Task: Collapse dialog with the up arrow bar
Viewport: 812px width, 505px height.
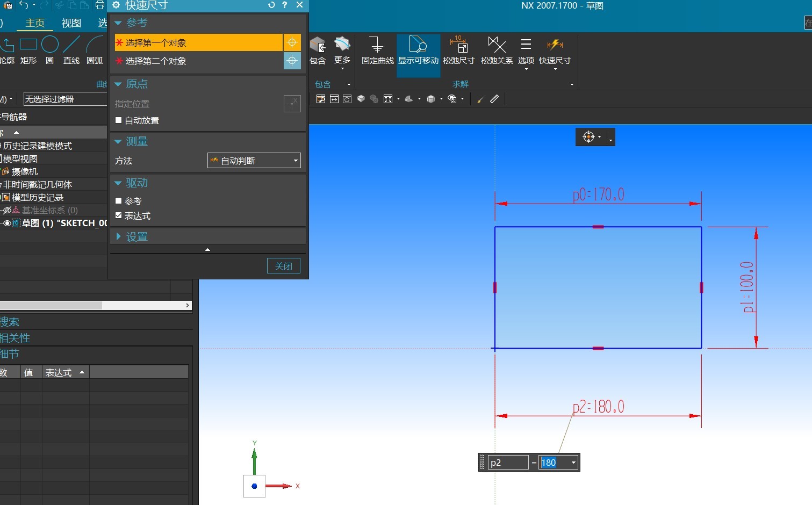Action: 207,249
